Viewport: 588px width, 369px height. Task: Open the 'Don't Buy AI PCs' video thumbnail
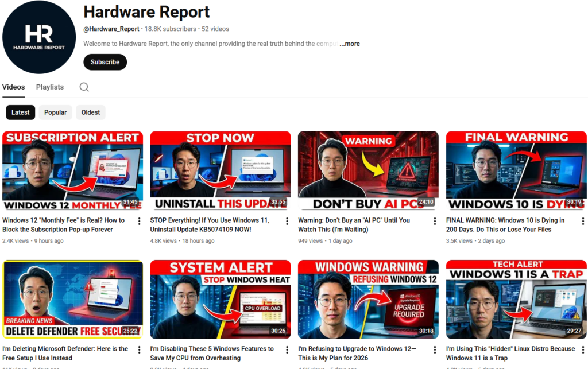coord(368,171)
